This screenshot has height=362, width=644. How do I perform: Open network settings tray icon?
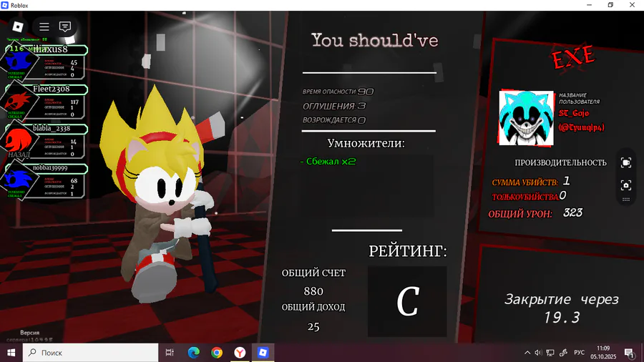pyautogui.click(x=550, y=353)
